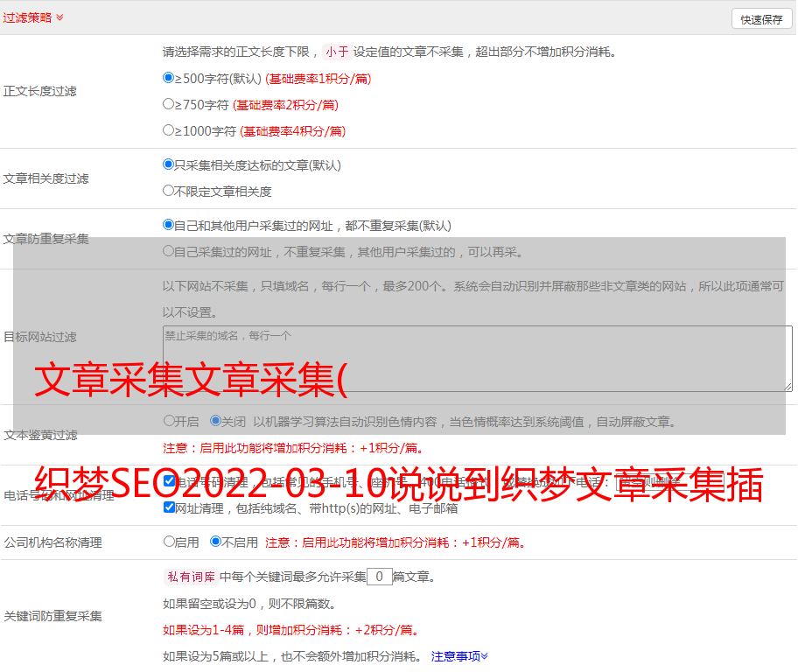Click the 小于 highlighted tag text
The width and height of the screenshot is (798, 672).
337,52
